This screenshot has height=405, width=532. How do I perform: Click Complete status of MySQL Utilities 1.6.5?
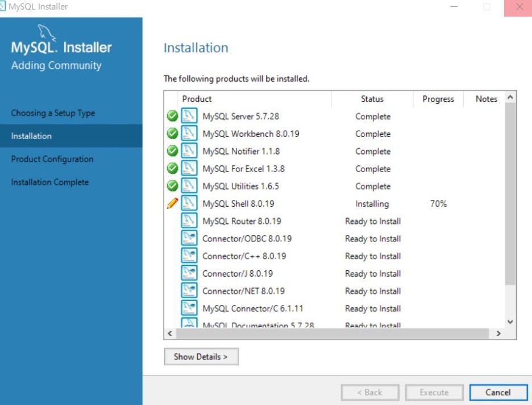pos(373,186)
